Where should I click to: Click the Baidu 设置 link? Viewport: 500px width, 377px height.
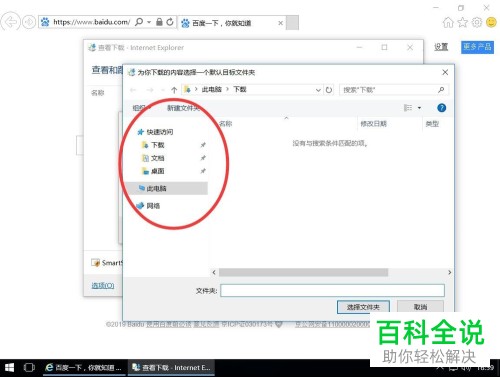441,47
